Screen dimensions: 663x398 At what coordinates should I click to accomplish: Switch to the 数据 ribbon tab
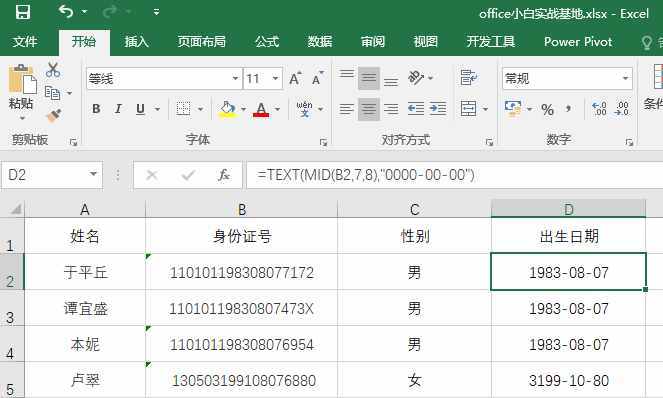point(320,41)
